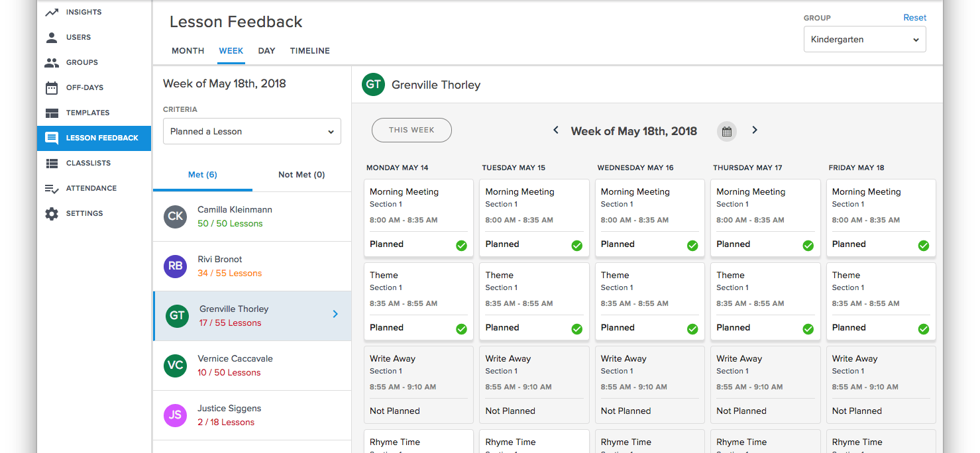This screenshot has height=453, width=980.
Task: Select Vernice Caccavale in the teacher list
Action: 252,366
